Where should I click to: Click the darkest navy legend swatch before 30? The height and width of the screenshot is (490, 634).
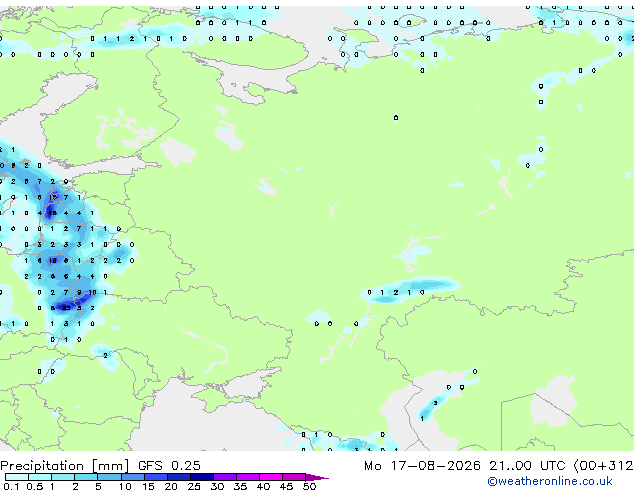pyautogui.click(x=202, y=477)
